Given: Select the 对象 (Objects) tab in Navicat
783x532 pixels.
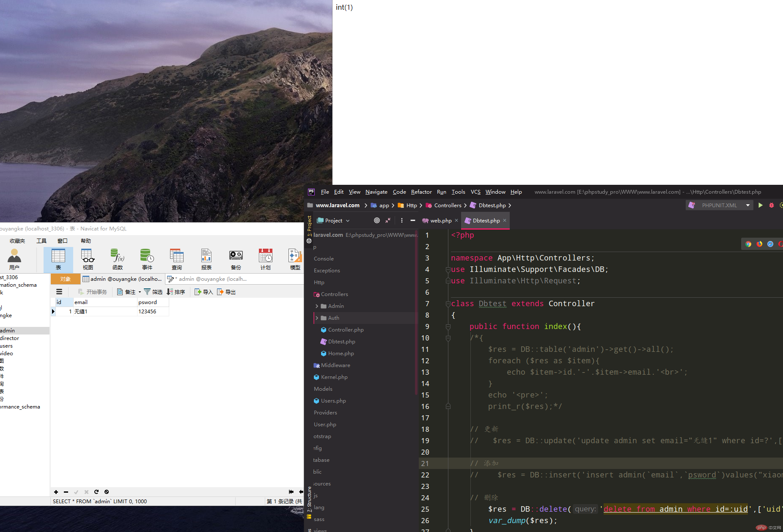Looking at the screenshot, I should tap(66, 279).
